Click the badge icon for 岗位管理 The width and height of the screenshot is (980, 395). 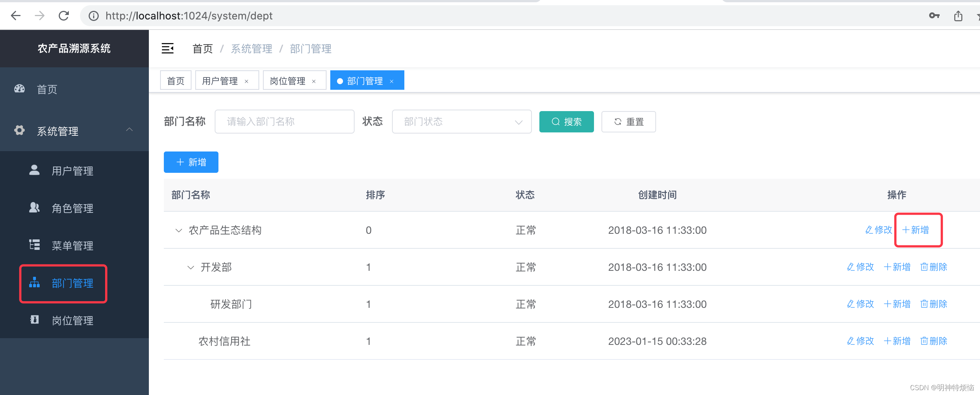34,320
